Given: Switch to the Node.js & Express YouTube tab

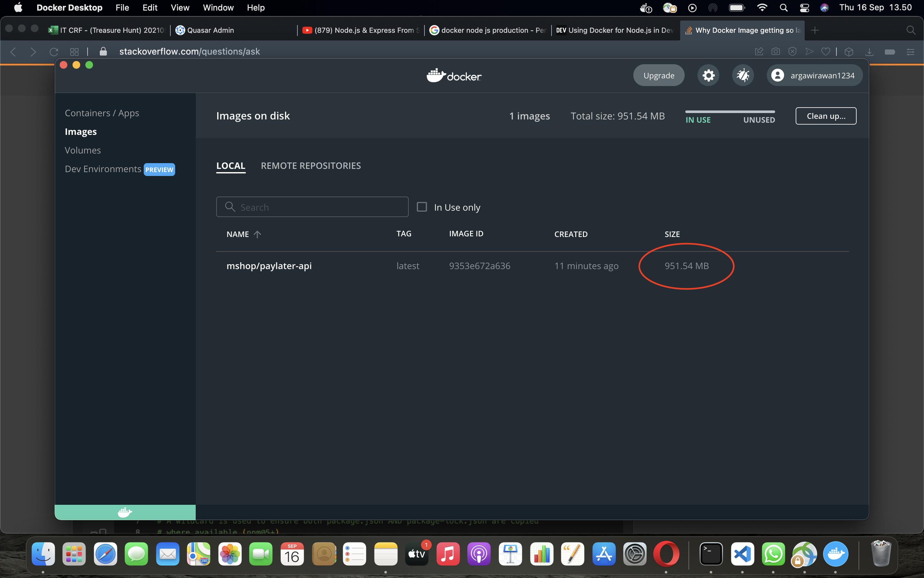Looking at the screenshot, I should pyautogui.click(x=361, y=30).
